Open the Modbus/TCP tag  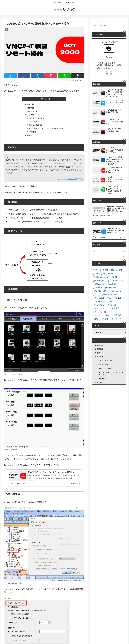click(115, 291)
